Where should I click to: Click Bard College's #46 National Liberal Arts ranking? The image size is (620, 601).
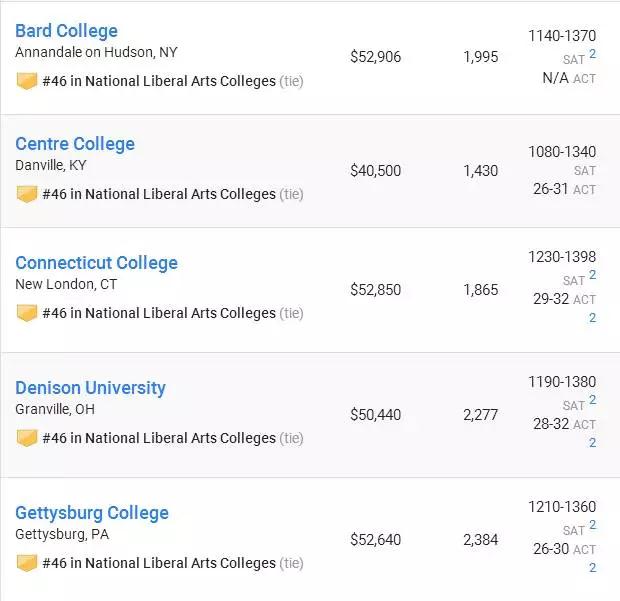pyautogui.click(x=159, y=81)
